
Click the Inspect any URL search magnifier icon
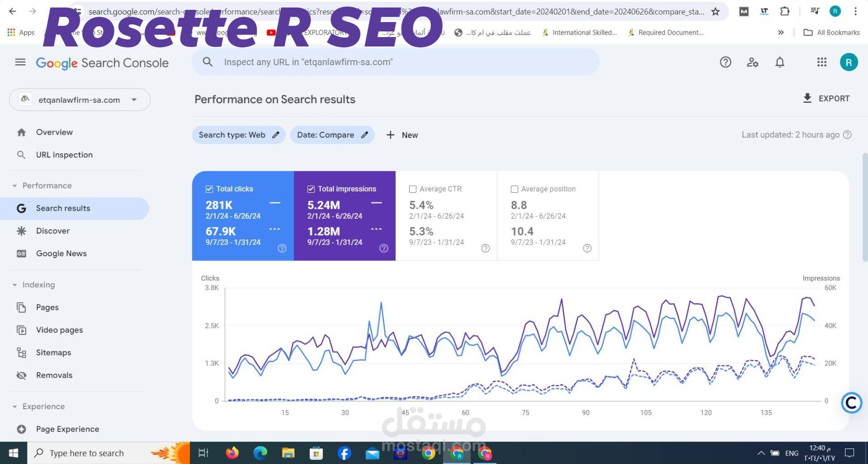pos(208,62)
